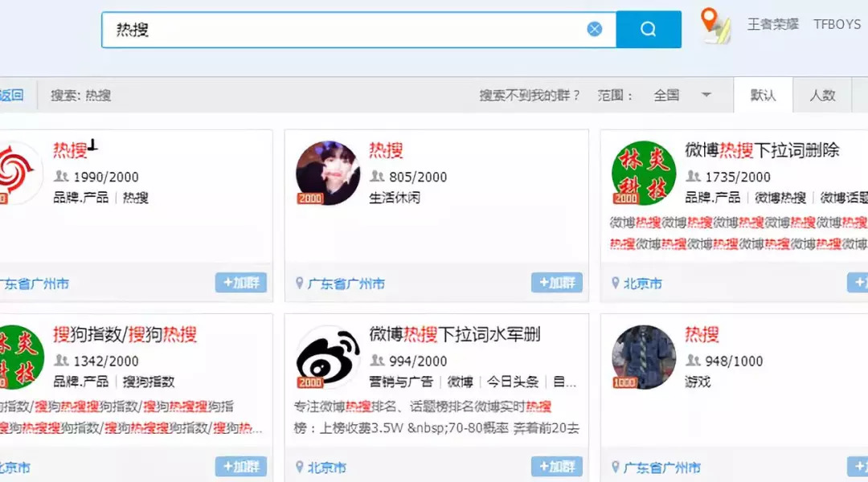Image resolution: width=868 pixels, height=482 pixels.
Task: Click the magnifying glass search icon
Action: (x=649, y=28)
